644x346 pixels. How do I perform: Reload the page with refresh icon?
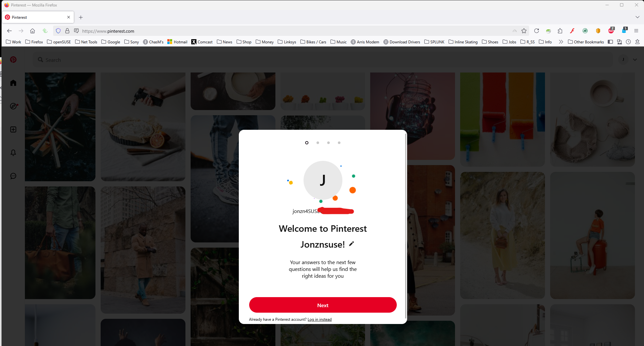click(x=537, y=31)
